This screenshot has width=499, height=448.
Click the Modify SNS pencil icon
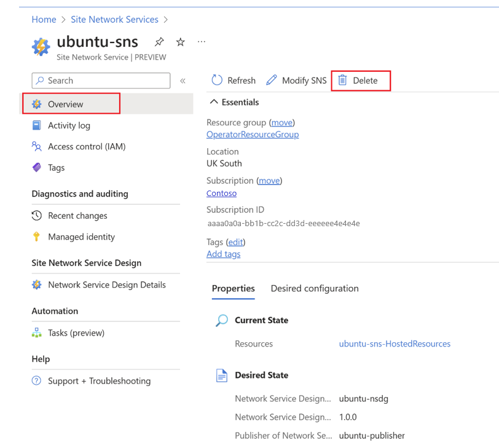click(x=272, y=81)
